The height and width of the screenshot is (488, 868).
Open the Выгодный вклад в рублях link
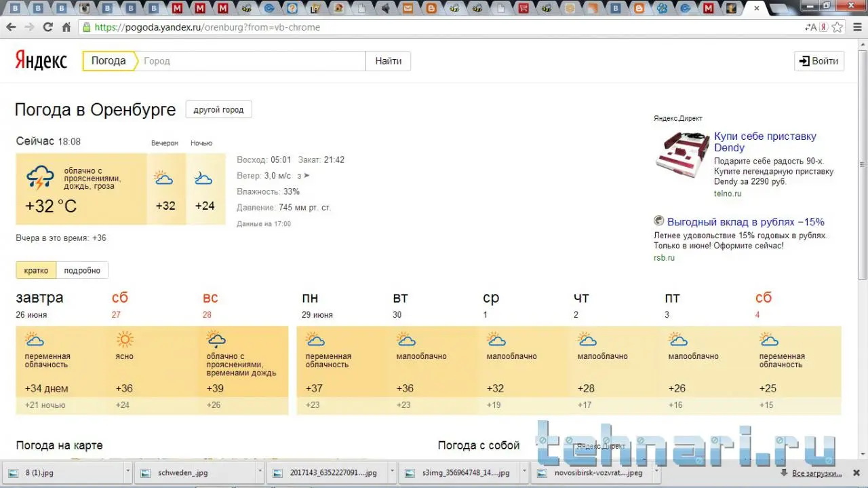(746, 222)
